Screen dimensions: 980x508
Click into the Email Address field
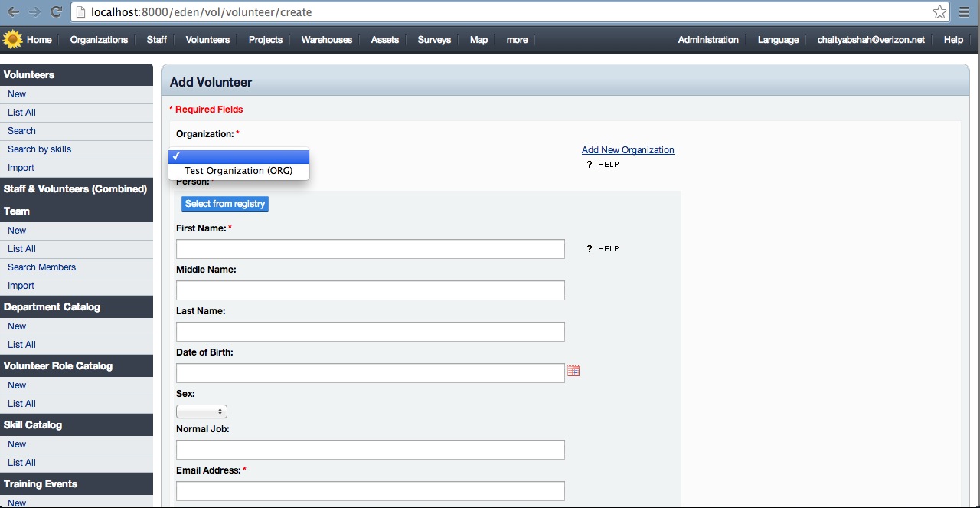pos(370,491)
